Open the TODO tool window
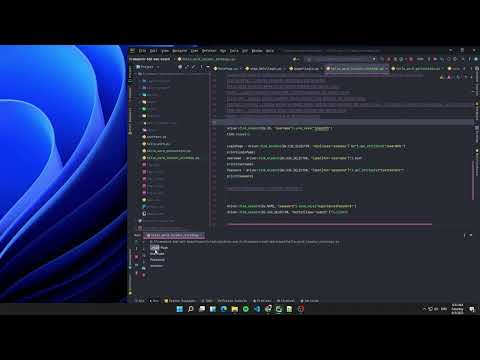Viewport: 480px width, 360px height. point(207,301)
